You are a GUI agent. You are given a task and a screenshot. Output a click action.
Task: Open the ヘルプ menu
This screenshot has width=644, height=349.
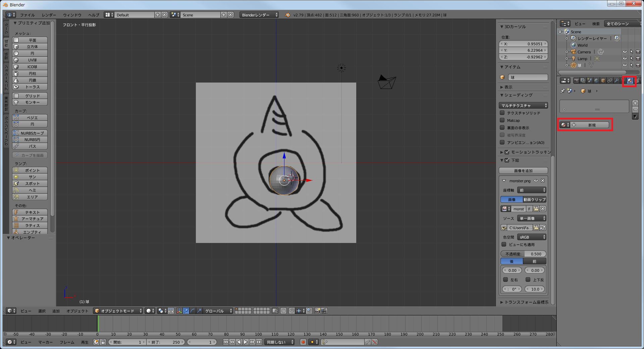coord(94,15)
